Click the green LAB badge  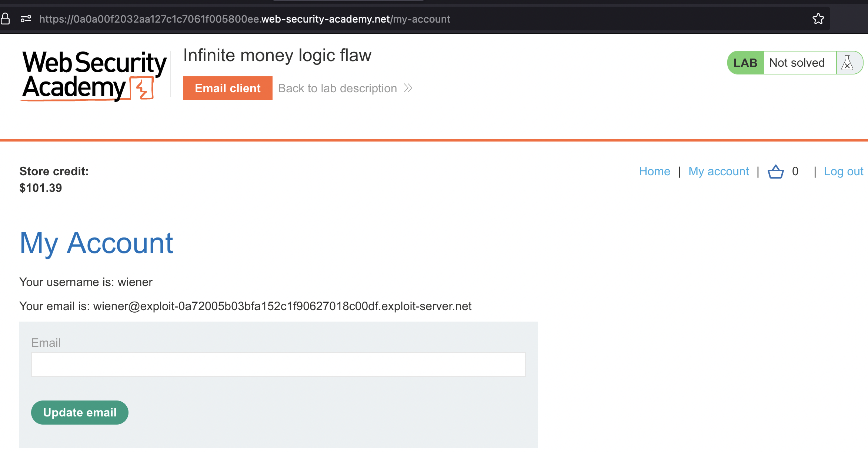point(745,63)
